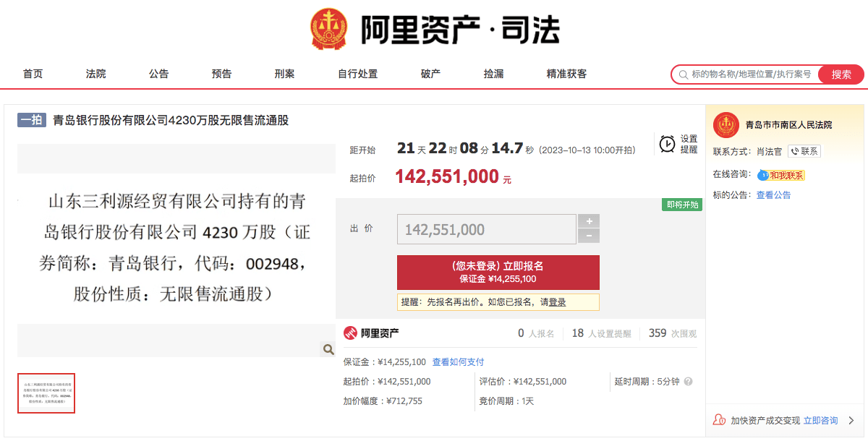Decrease the bid with the minus stepper
868x441 pixels.
point(589,236)
